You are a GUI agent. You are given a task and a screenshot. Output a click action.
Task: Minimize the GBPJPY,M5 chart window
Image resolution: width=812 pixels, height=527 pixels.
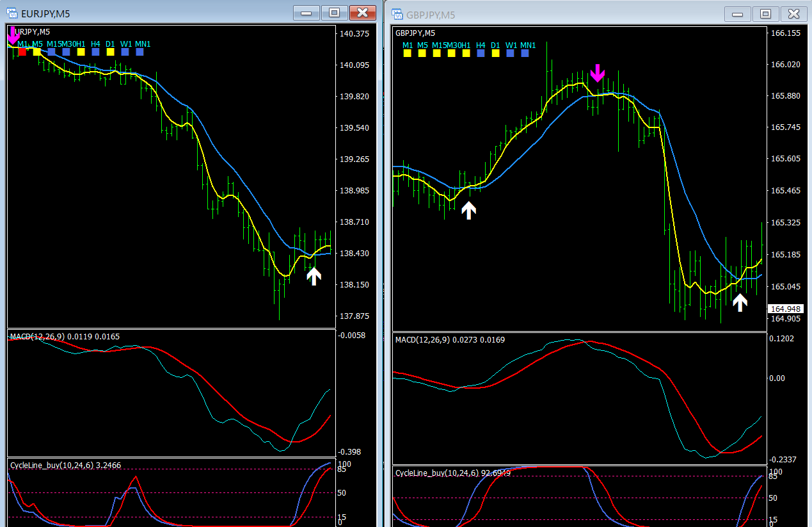(x=738, y=13)
